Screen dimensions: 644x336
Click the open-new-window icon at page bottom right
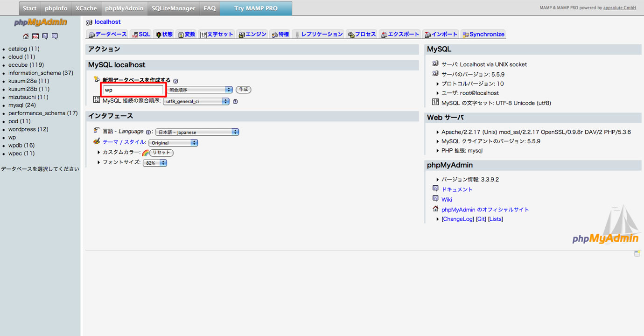(637, 253)
